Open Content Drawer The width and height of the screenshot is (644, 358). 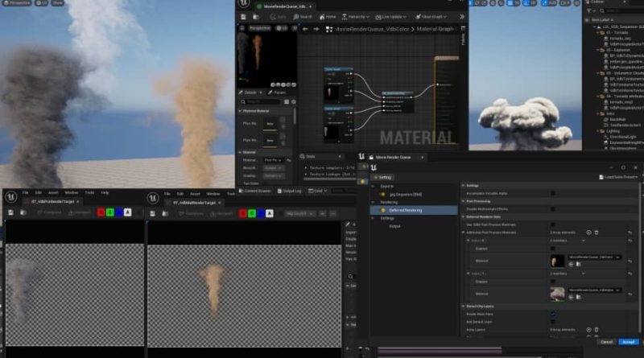254,191
